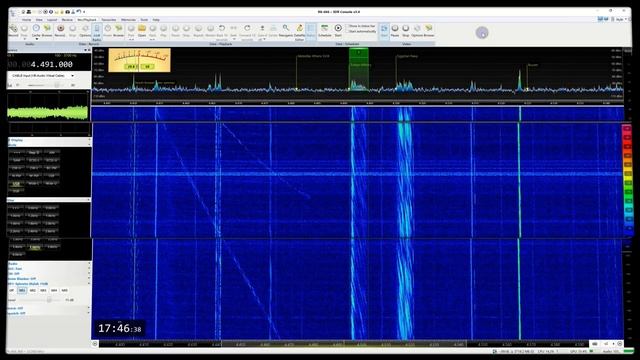Open the Navigator magnifier tool

click(x=286, y=31)
